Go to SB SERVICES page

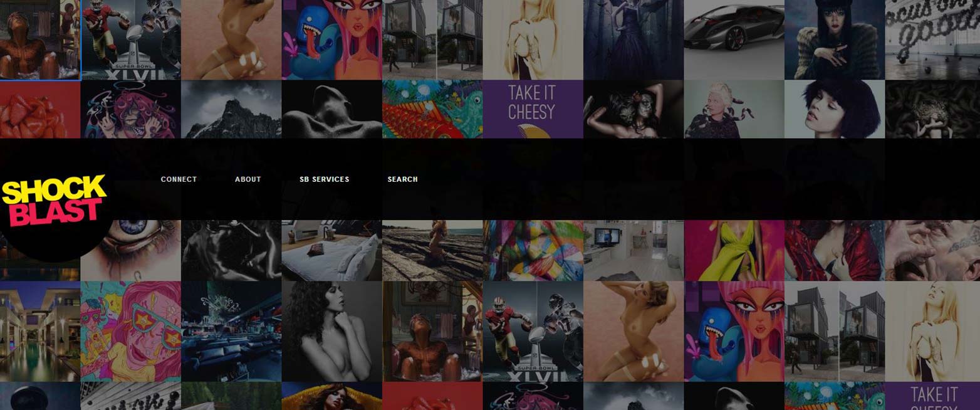[324, 179]
